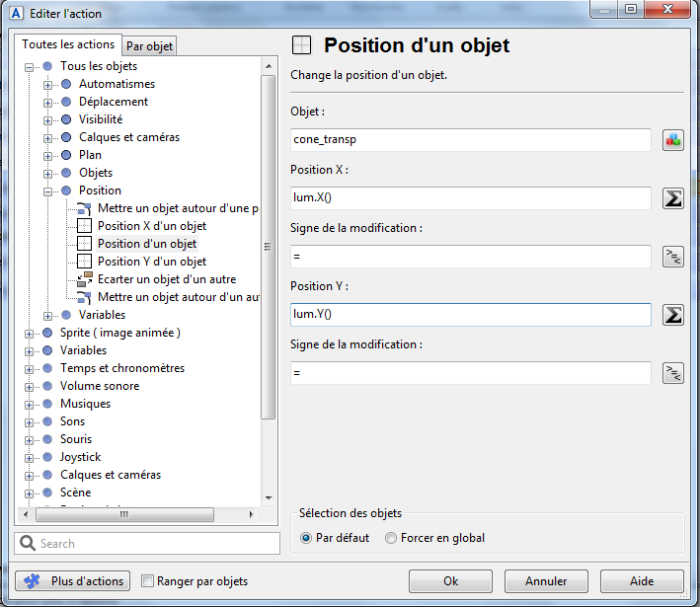
Task: Click the search magnifier icon
Action: (28, 543)
